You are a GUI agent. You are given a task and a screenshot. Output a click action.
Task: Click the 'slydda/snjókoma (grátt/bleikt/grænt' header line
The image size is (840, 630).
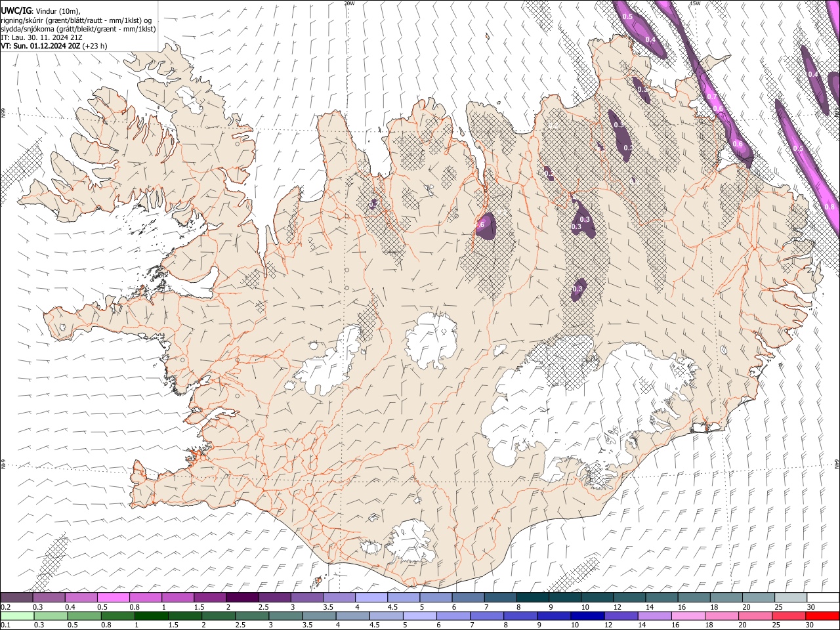[x=78, y=29]
